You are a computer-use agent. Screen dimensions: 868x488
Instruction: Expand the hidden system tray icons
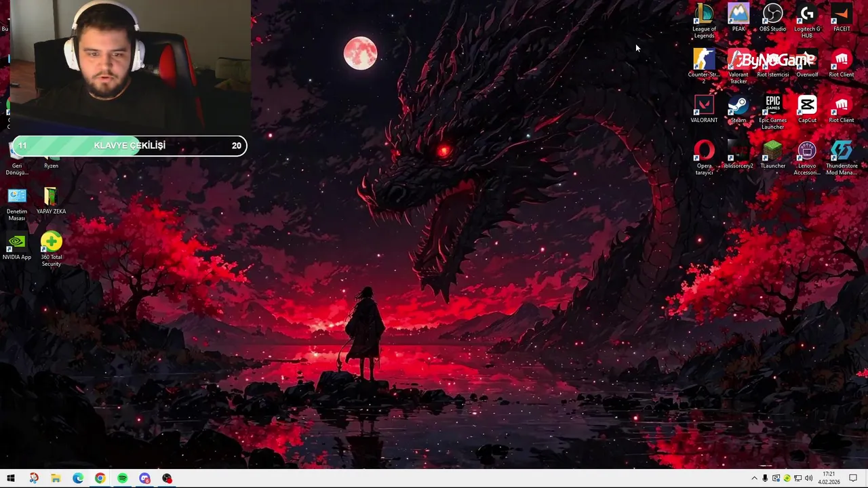point(754,479)
